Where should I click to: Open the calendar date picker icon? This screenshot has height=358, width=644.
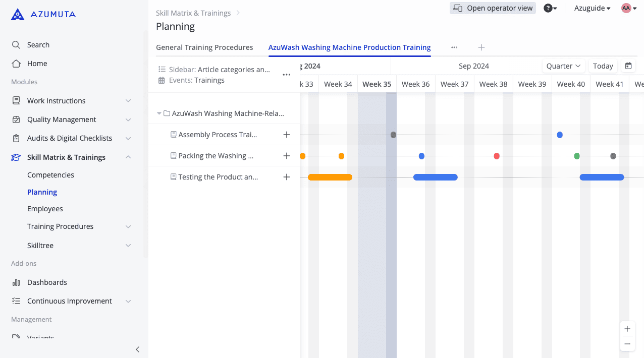[x=628, y=66]
